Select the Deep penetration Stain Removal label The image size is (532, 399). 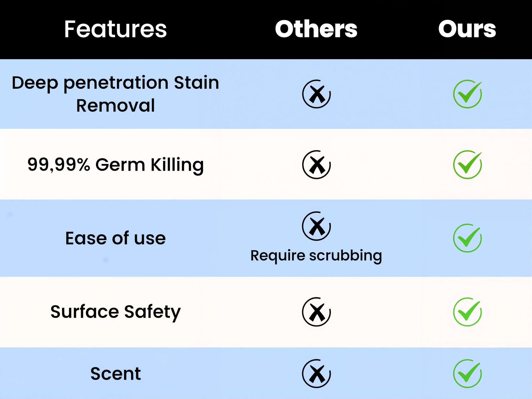pos(115,94)
